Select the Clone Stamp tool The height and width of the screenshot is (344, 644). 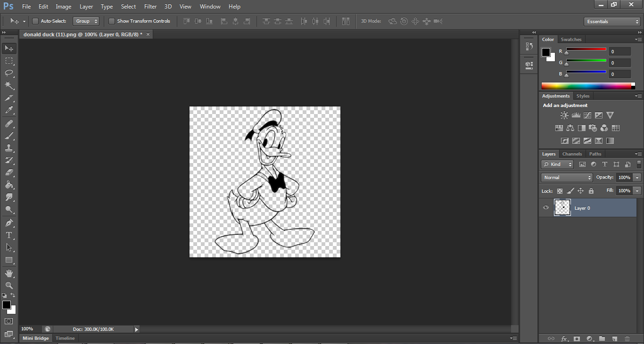[x=9, y=148]
